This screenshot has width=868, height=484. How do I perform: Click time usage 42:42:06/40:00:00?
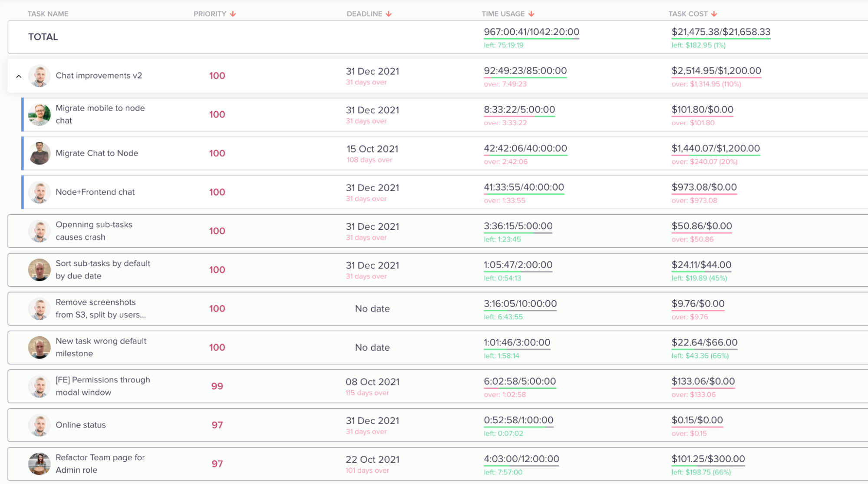525,149
